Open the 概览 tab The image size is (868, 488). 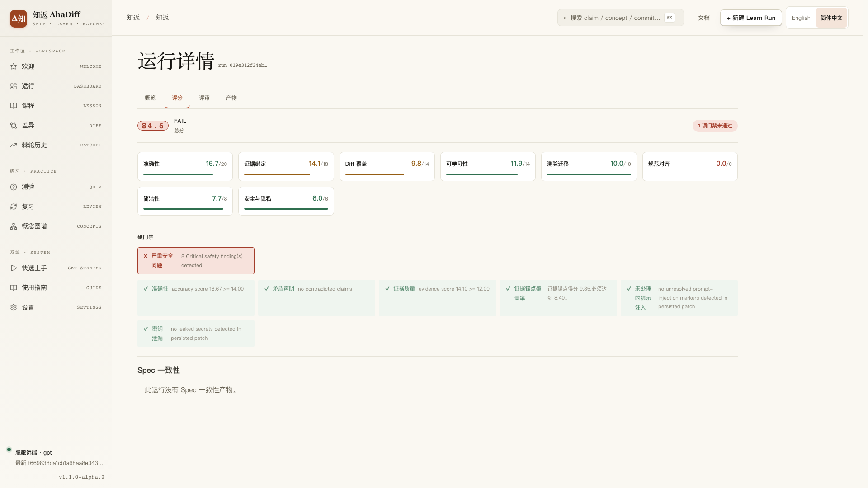(x=150, y=98)
